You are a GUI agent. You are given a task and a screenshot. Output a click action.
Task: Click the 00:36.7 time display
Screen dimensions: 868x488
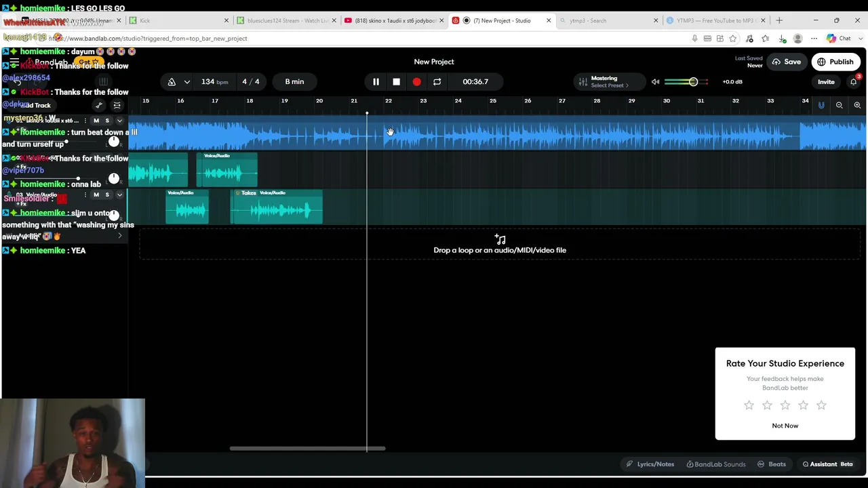coord(475,82)
